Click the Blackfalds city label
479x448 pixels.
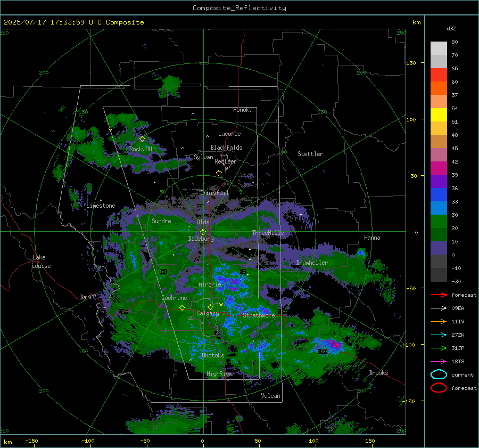point(226,148)
